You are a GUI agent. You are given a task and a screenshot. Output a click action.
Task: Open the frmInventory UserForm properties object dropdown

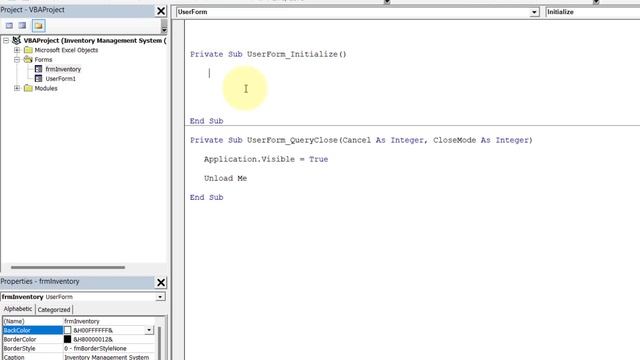click(x=160, y=297)
